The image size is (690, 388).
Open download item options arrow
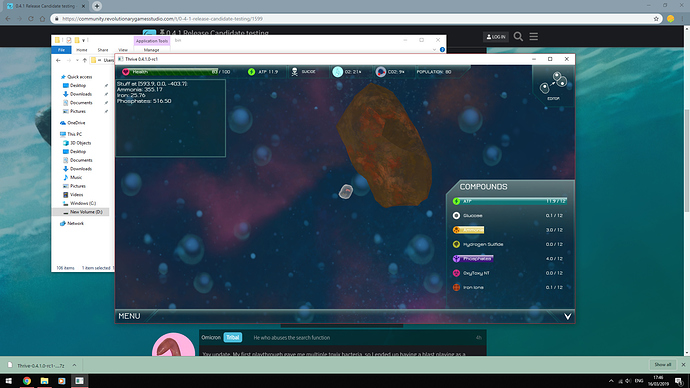(74, 365)
